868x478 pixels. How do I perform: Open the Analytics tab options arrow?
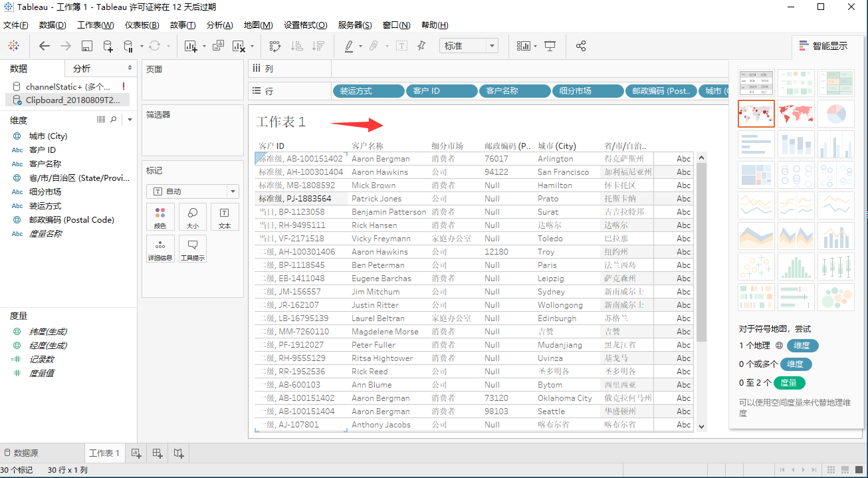coord(130,68)
